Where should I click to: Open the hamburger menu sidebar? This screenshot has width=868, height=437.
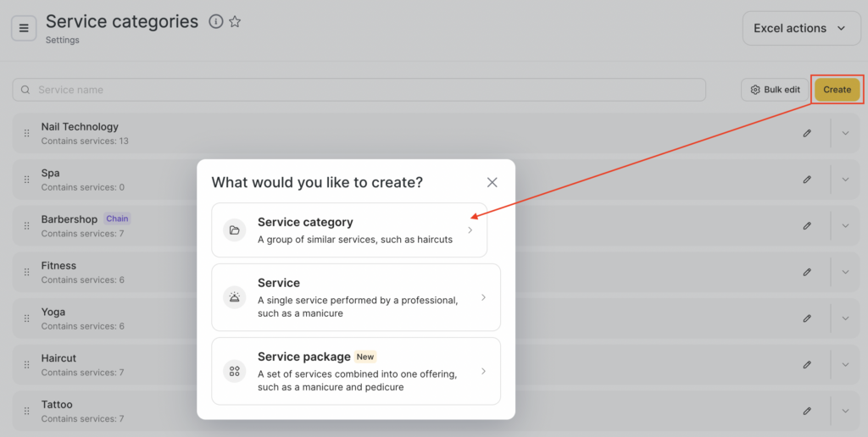[24, 28]
